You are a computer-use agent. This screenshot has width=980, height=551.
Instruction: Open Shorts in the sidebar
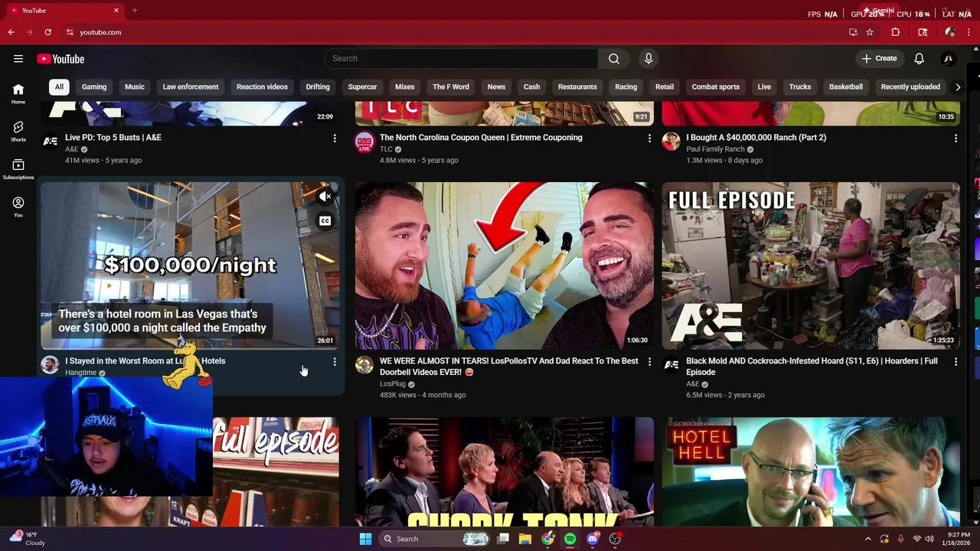click(18, 131)
